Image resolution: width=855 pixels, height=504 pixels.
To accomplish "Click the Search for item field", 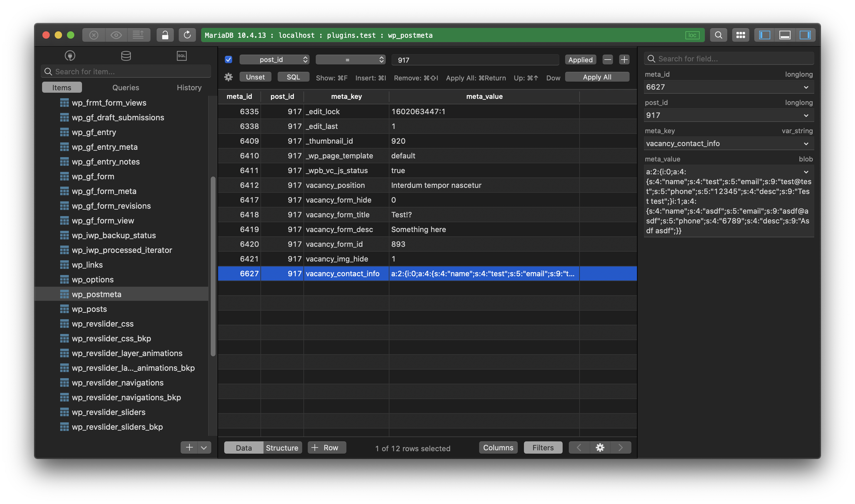I will pyautogui.click(x=126, y=71).
